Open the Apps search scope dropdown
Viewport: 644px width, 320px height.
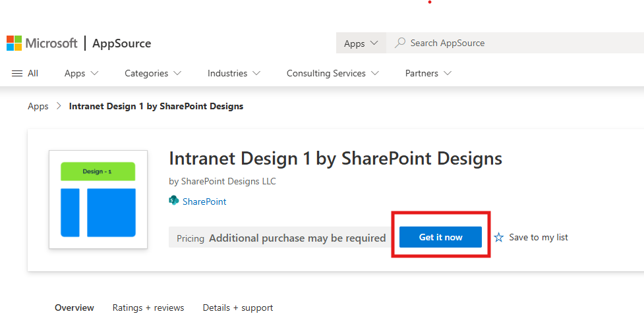tap(361, 43)
